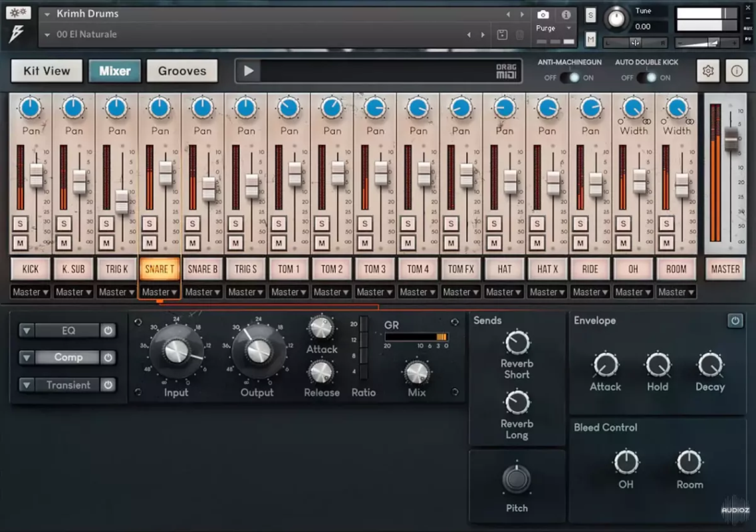The width and height of the screenshot is (756, 532).
Task: Toggle the EQ power icon
Action: [x=108, y=331]
